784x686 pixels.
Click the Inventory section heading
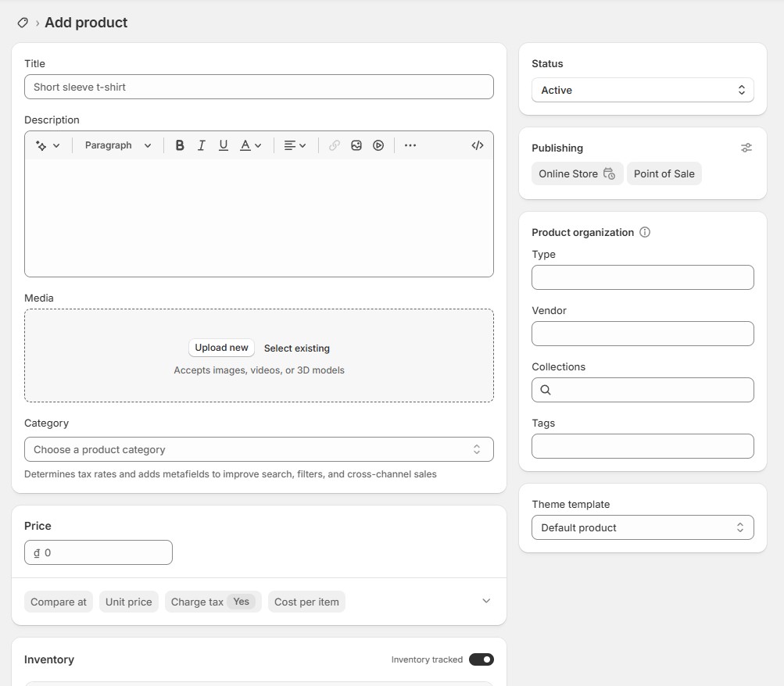tap(49, 659)
